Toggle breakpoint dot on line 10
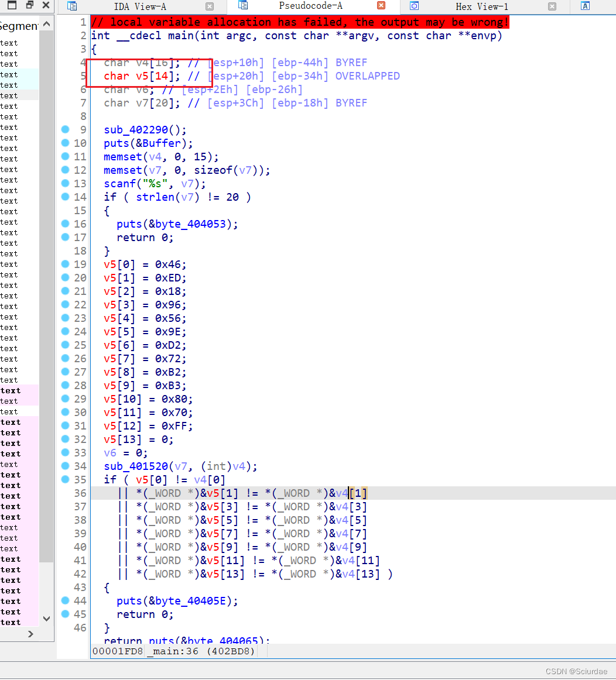616x680 pixels. [66, 143]
